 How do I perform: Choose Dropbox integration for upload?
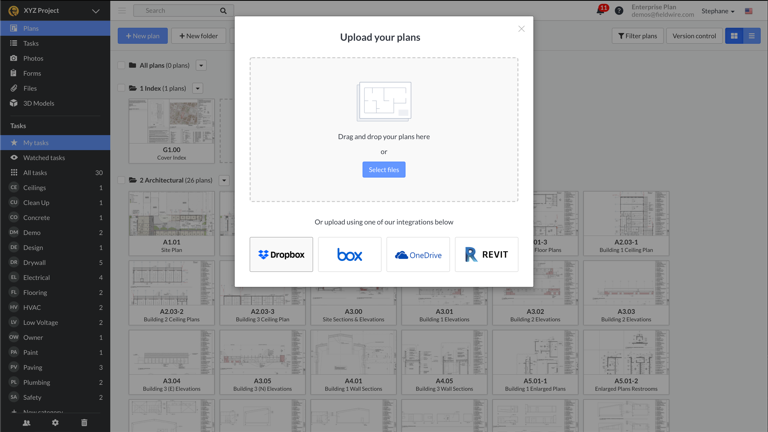281,255
